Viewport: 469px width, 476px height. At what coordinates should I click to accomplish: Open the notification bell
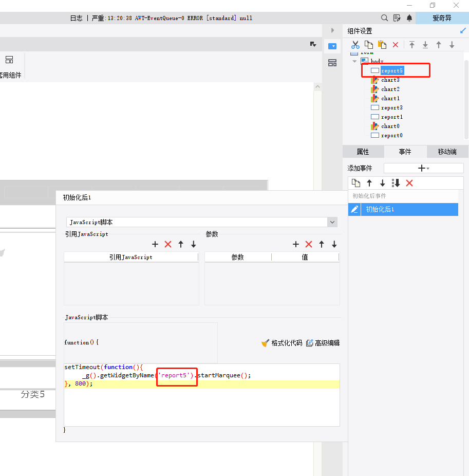pyautogui.click(x=409, y=18)
